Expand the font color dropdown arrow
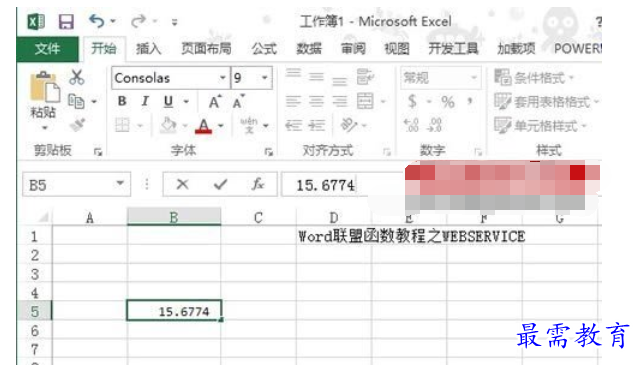 (x=221, y=126)
